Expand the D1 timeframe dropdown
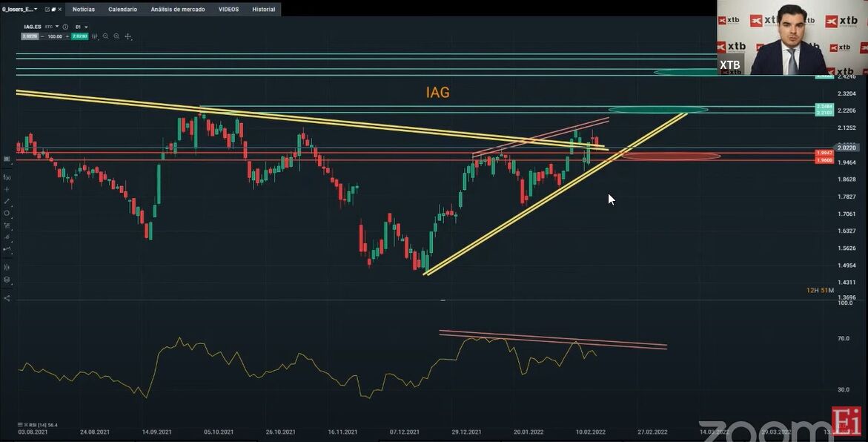Image resolution: width=868 pixels, height=442 pixels. 82,27
